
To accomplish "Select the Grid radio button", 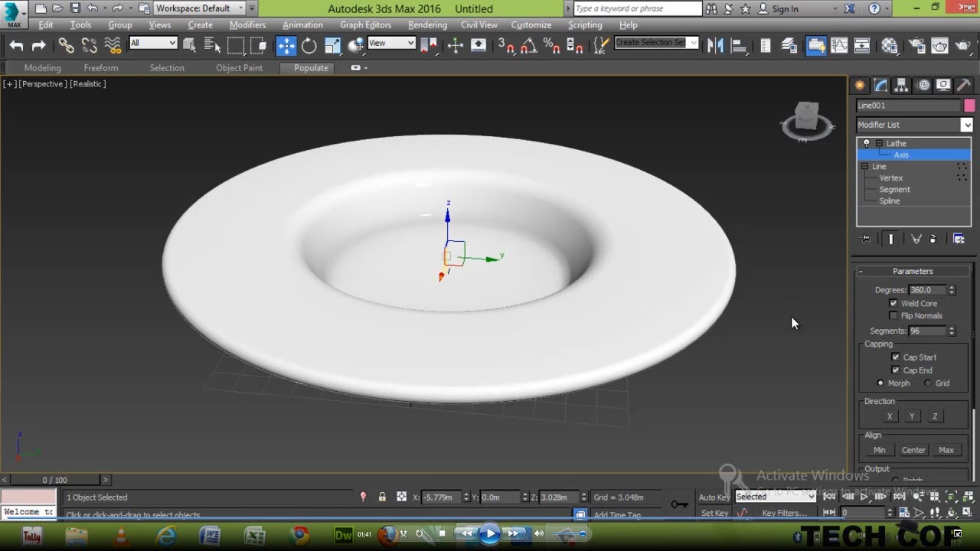I will [928, 383].
